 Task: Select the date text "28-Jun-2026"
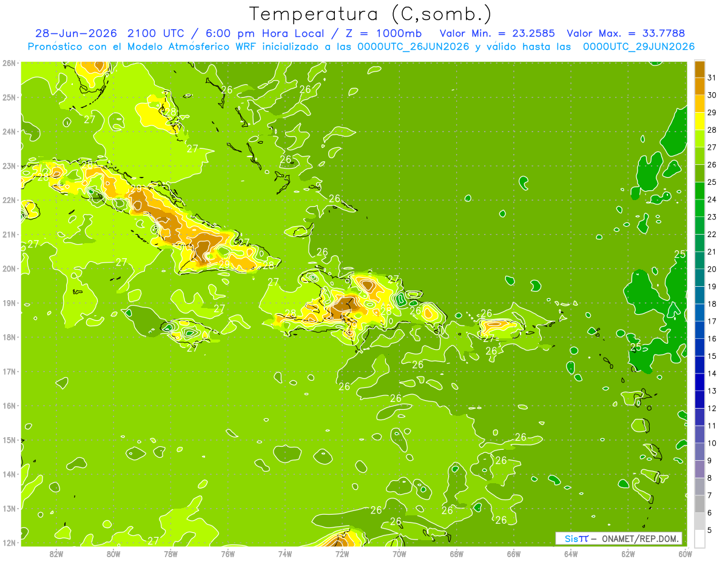[x=76, y=33]
